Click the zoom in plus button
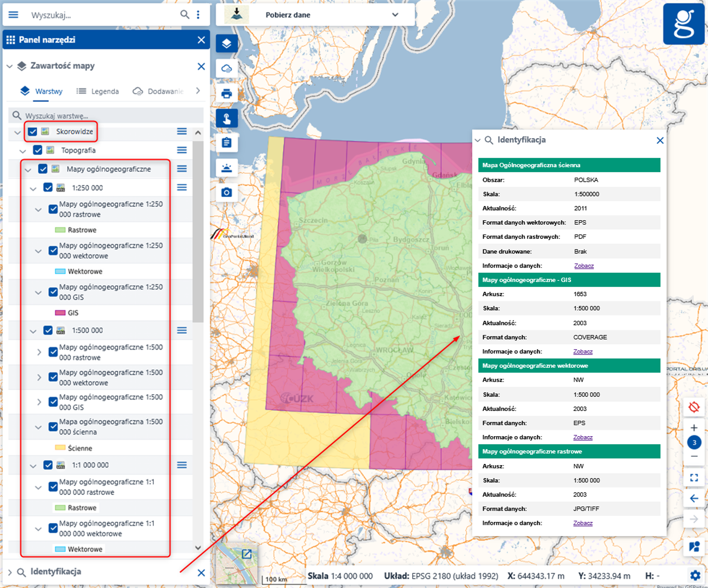708x588 pixels. (x=694, y=428)
